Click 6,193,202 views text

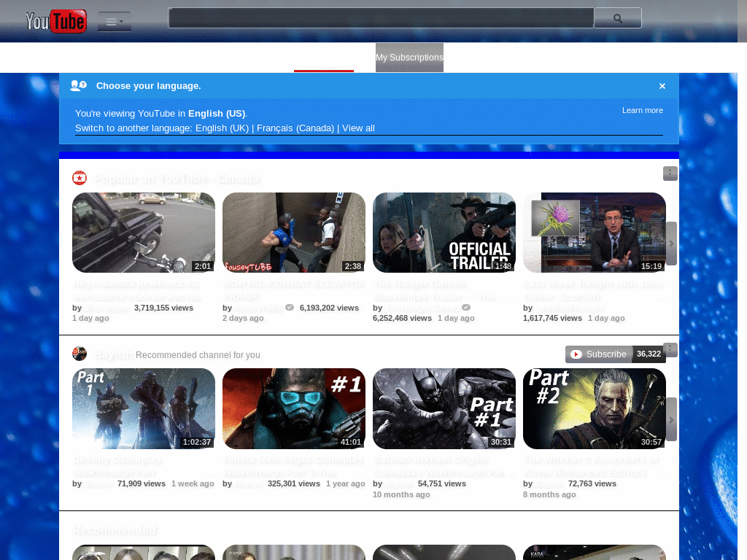tap(329, 308)
